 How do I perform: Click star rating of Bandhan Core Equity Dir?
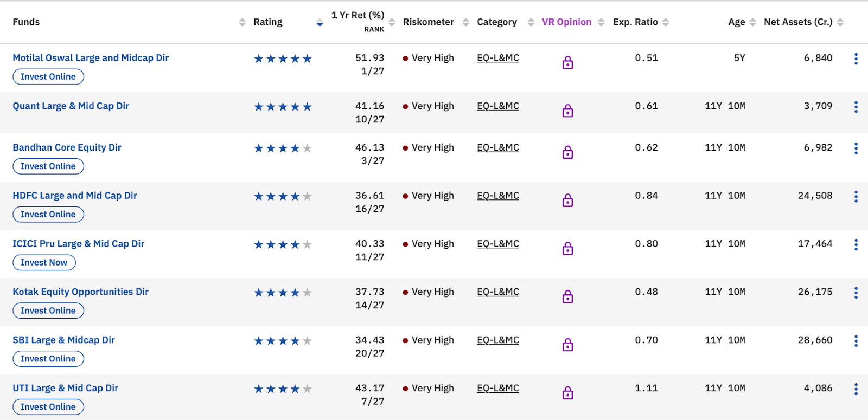coord(283,148)
